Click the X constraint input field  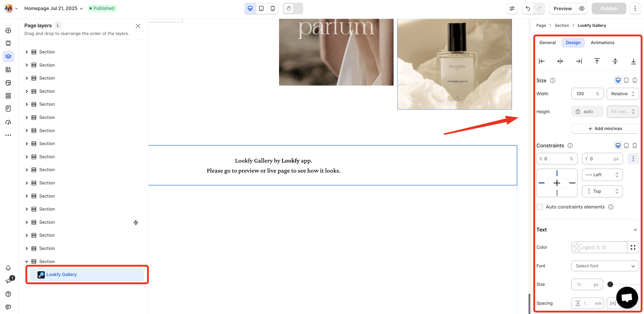557,159
